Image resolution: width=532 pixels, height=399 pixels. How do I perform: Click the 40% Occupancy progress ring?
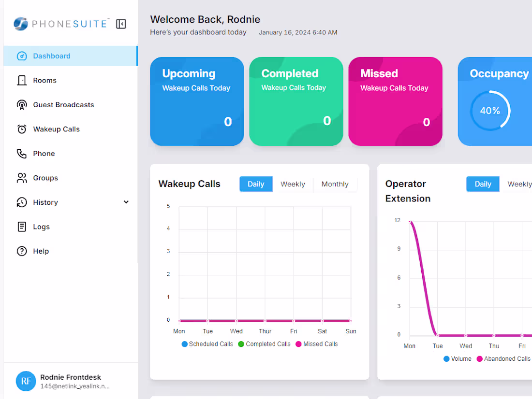click(490, 111)
